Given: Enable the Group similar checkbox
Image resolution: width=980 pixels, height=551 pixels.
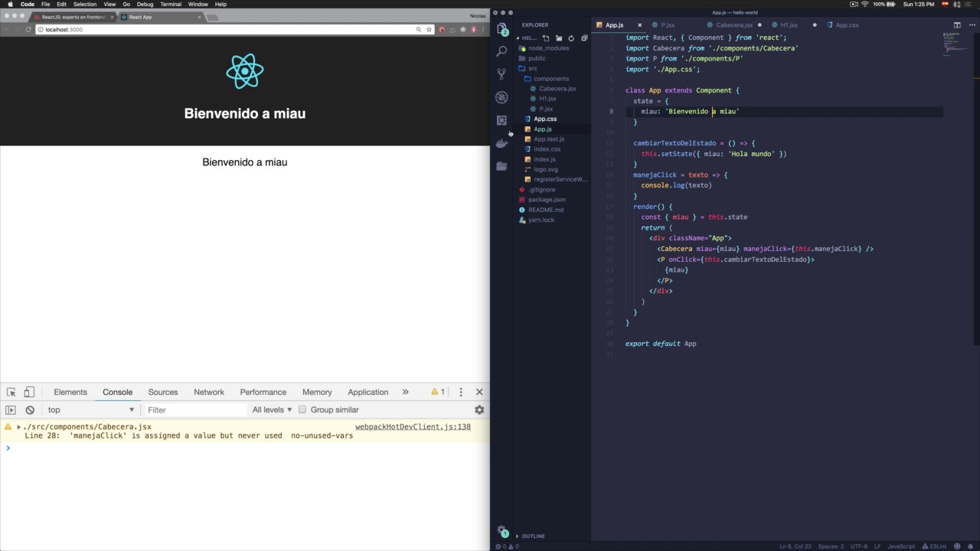Looking at the screenshot, I should (x=302, y=409).
